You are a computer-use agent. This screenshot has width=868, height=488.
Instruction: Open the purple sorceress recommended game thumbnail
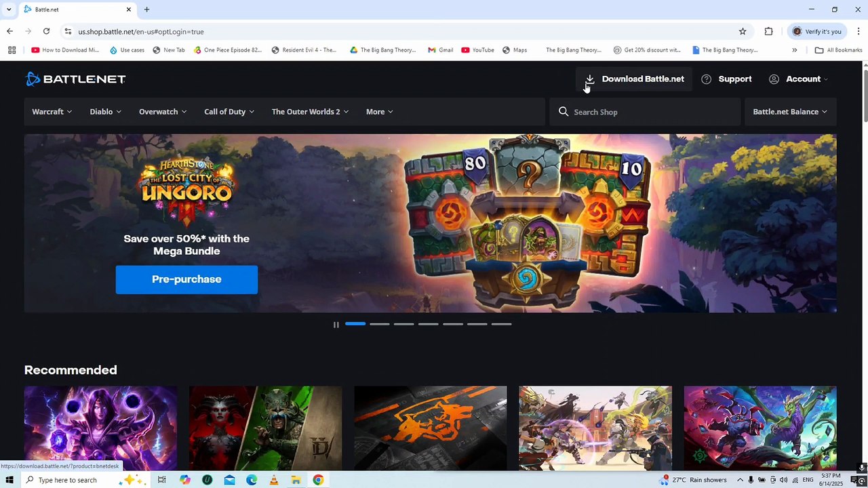100,428
